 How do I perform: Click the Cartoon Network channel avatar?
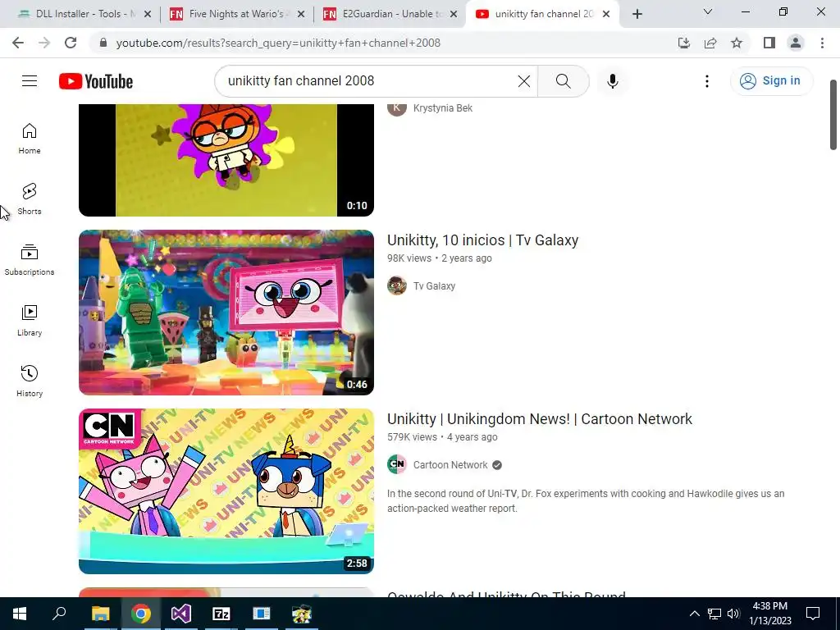pyautogui.click(x=397, y=464)
